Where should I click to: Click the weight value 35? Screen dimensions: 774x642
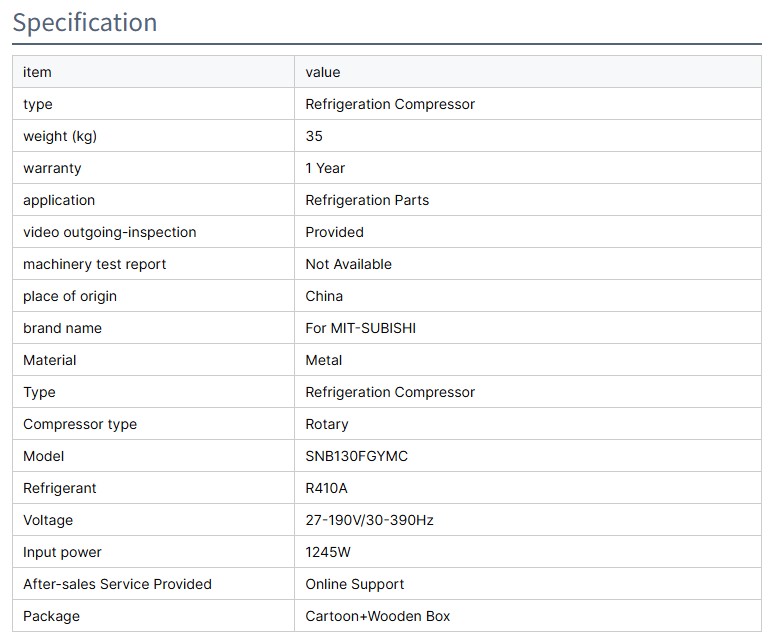pos(314,136)
